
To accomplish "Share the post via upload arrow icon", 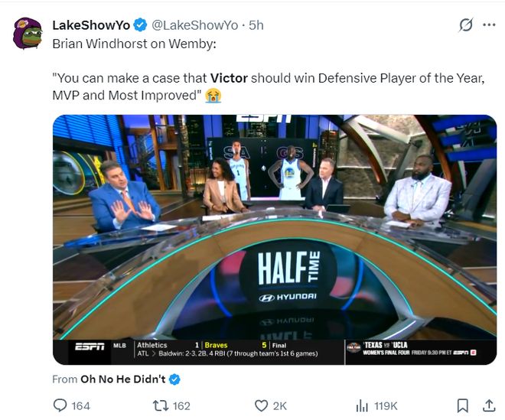I will coord(489,405).
